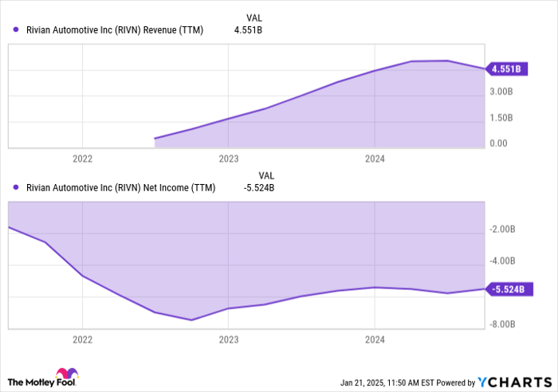This screenshot has width=558, height=392.
Task: Click the 4.551B revenue end-value tag
Action: 507,69
